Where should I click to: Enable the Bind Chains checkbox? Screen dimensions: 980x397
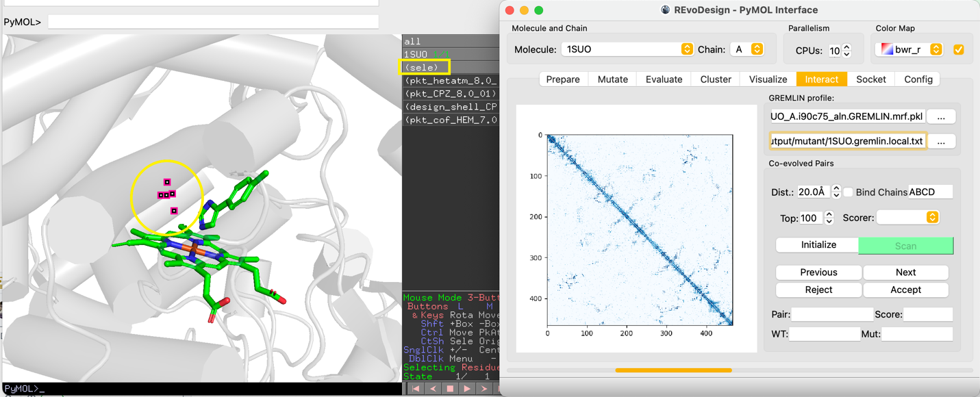[849, 192]
